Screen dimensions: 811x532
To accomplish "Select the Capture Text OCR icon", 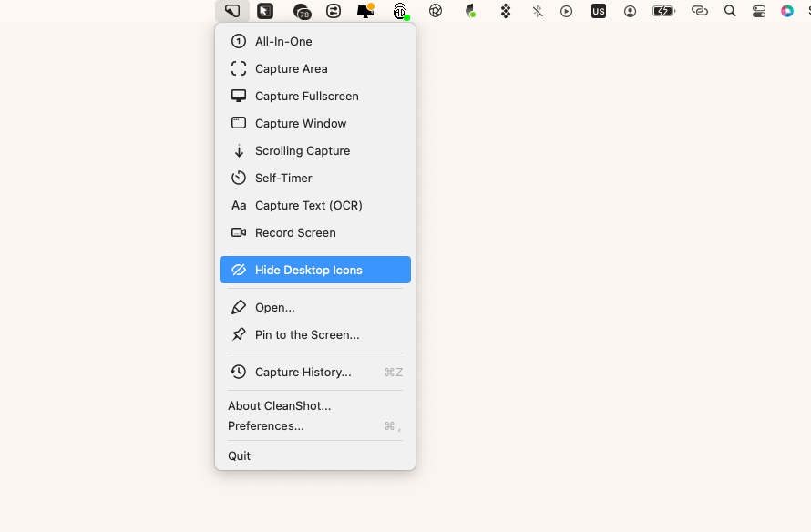I will pyautogui.click(x=238, y=205).
